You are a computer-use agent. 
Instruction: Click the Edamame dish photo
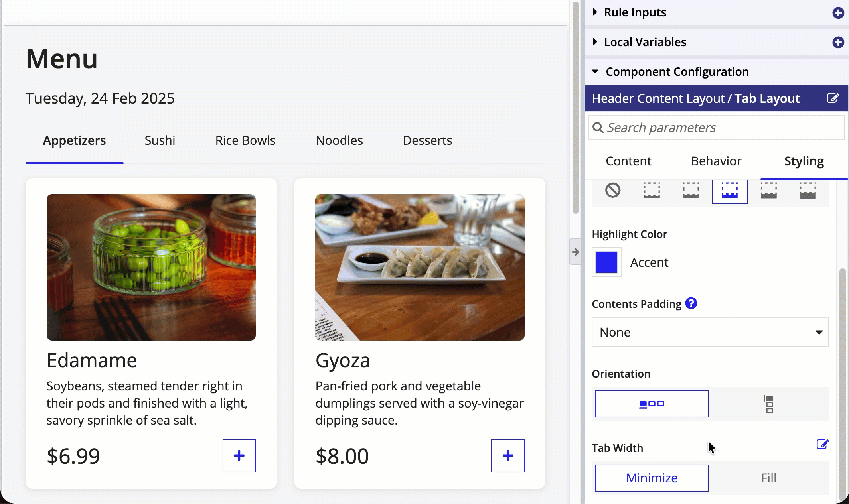pyautogui.click(x=151, y=267)
